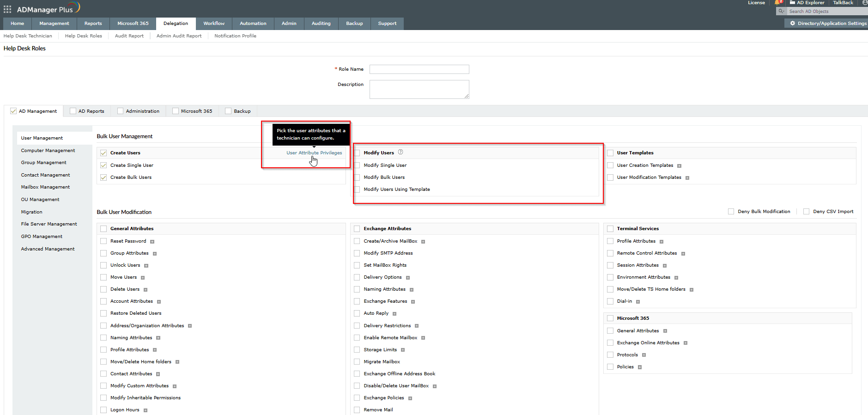Screen dimensions: 868x415
Task: Open the app launcher grid icon
Action: 7,9
